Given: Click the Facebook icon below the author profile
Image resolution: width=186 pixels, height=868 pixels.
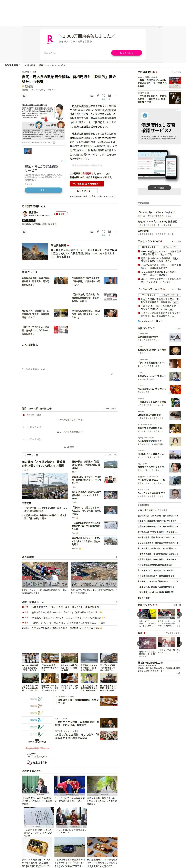Looking at the screenshot, I should [x=98, y=232].
